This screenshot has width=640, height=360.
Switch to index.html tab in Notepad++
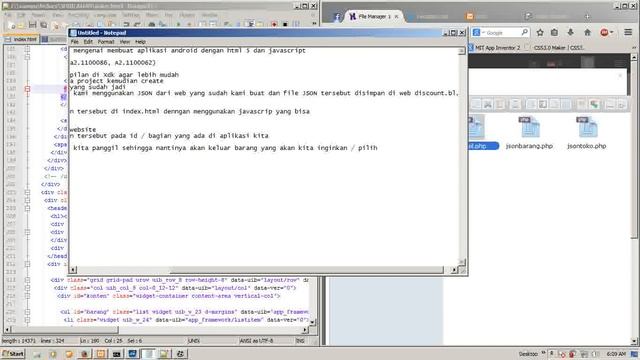point(21,39)
